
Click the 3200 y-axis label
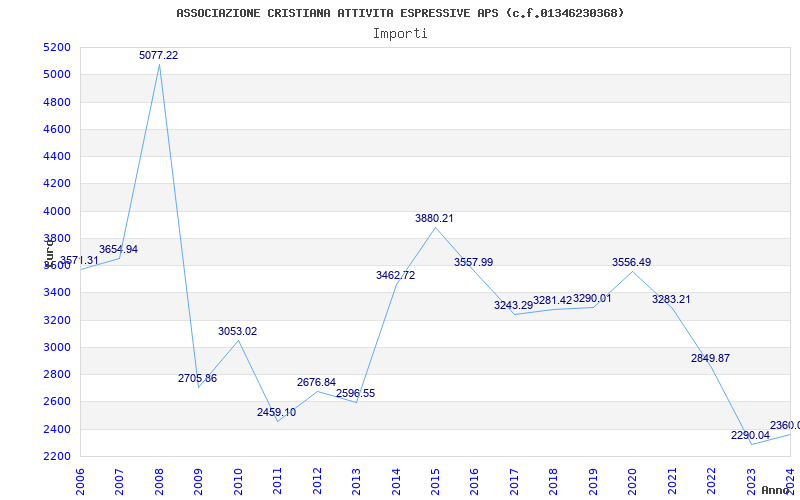(57, 320)
